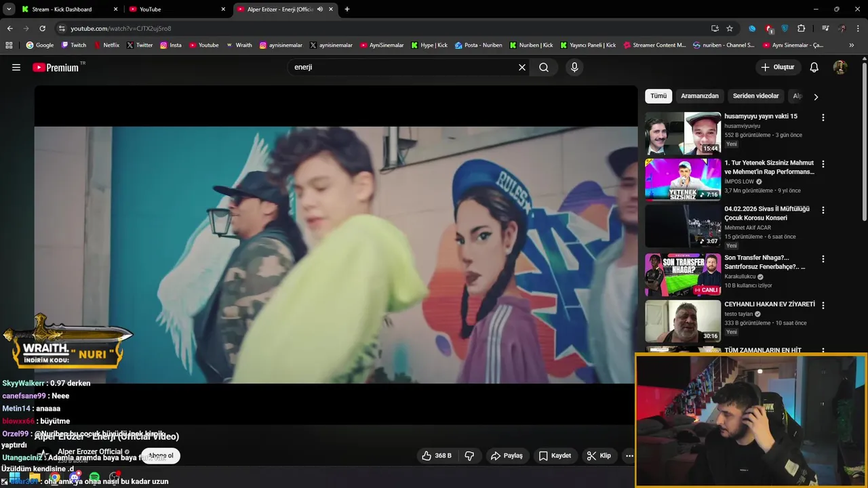Open Son Transfer Nhaga live thumbnail
Image resolution: width=868 pixels, height=488 pixels.
pos(683,274)
